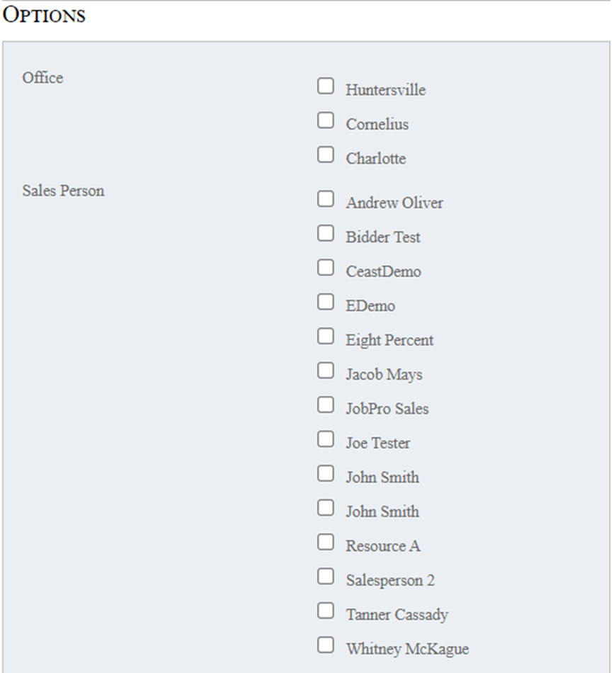The height and width of the screenshot is (673, 616).
Task: Tick the Charlotte office checkbox
Action: [x=325, y=154]
